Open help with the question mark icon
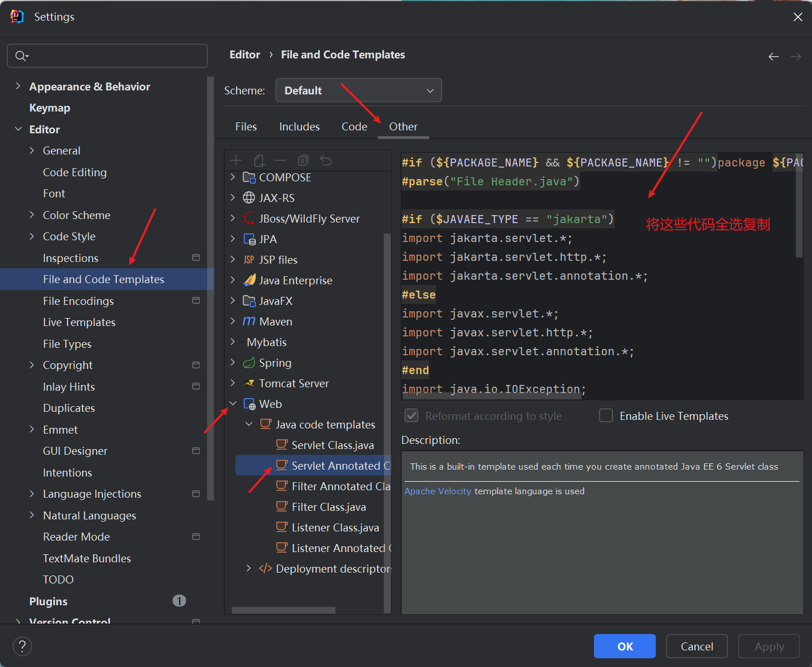 click(22, 646)
